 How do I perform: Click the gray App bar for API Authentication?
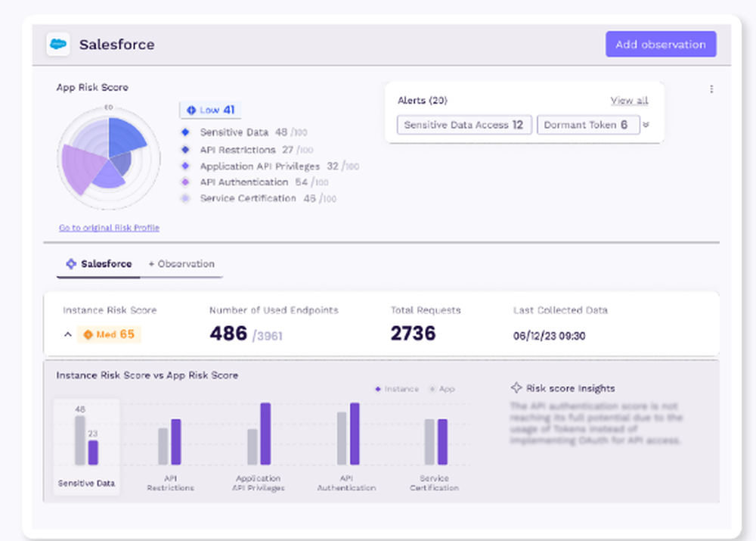click(x=342, y=439)
